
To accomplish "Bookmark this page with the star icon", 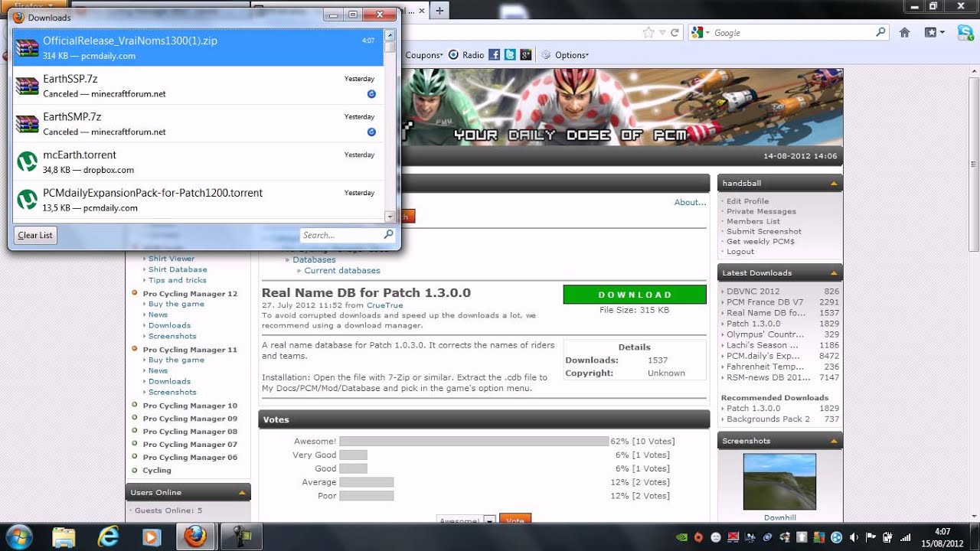I will pyautogui.click(x=649, y=33).
